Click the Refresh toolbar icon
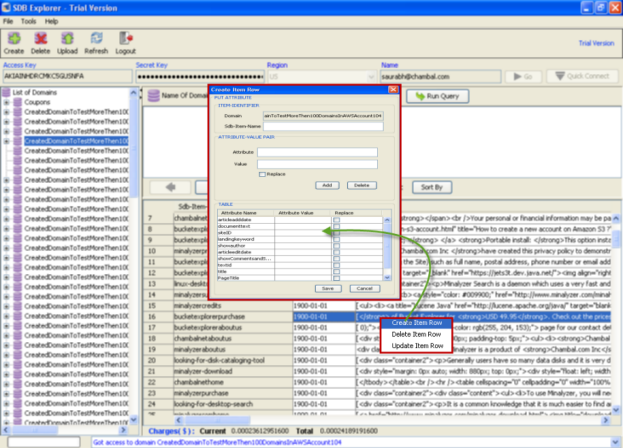Screen dimensions: 623x448 click(x=96, y=38)
